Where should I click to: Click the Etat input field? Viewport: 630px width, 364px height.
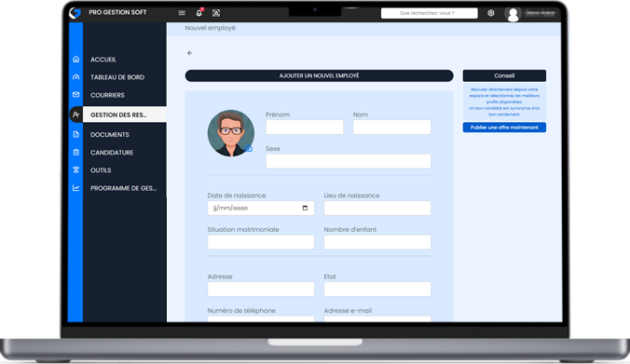coord(377,289)
